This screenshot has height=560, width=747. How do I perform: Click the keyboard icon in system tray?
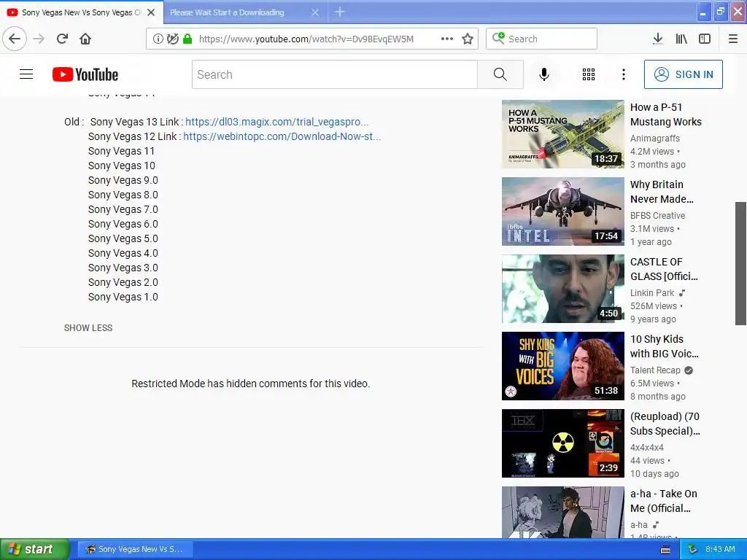[665, 550]
